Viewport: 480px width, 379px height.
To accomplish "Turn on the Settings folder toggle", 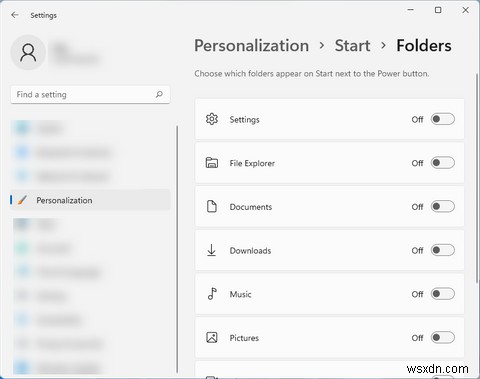I will pyautogui.click(x=443, y=119).
